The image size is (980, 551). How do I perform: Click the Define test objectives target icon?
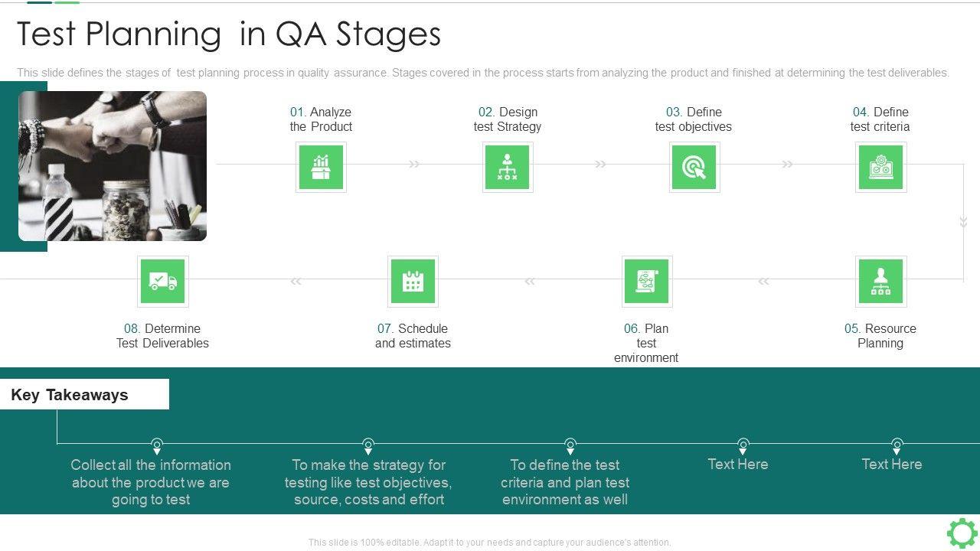click(694, 168)
